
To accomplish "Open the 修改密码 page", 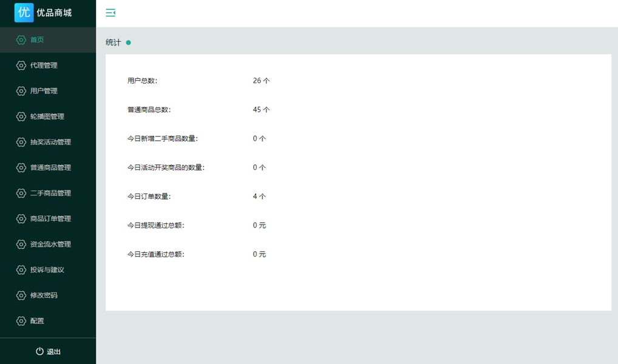I will 44,295.
